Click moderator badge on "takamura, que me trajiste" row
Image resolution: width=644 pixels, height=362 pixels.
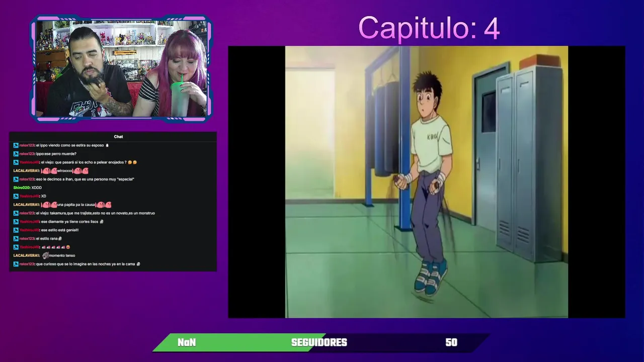pos(16,213)
